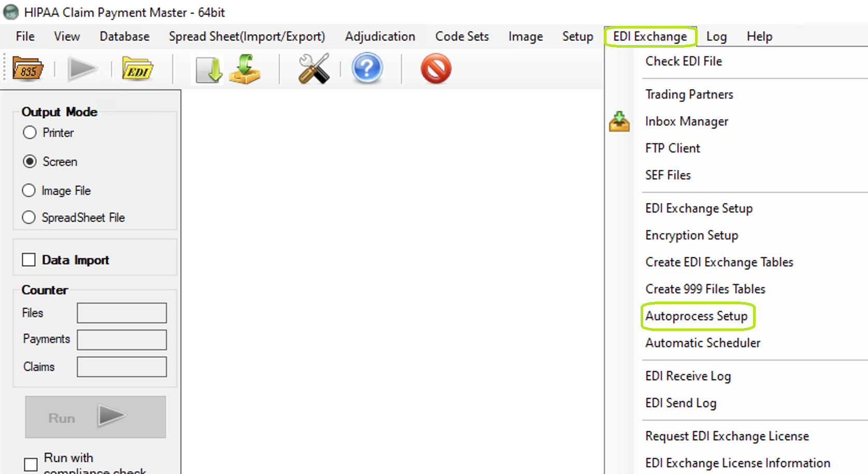Image resolution: width=868 pixels, height=474 pixels.
Task: Choose EDI Exchange Setup menu entry
Action: click(699, 208)
